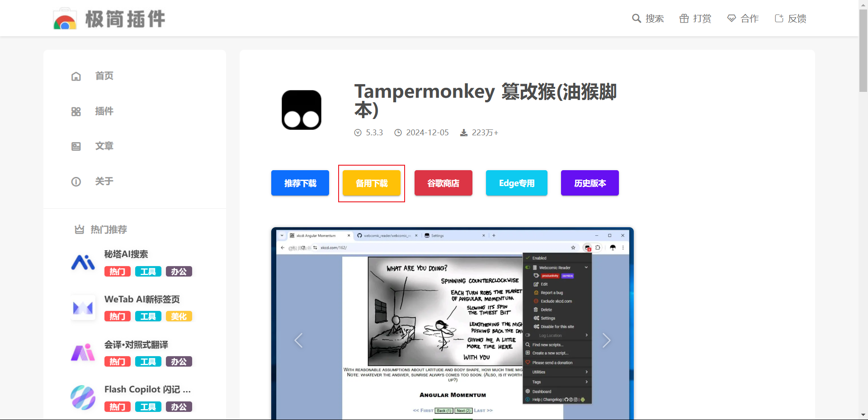Click 热门 tag under Flash Copilot
868x420 pixels.
[118, 407]
